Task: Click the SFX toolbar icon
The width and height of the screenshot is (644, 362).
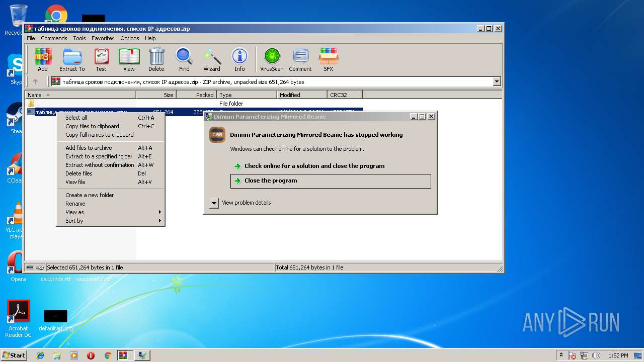Action: (x=328, y=60)
